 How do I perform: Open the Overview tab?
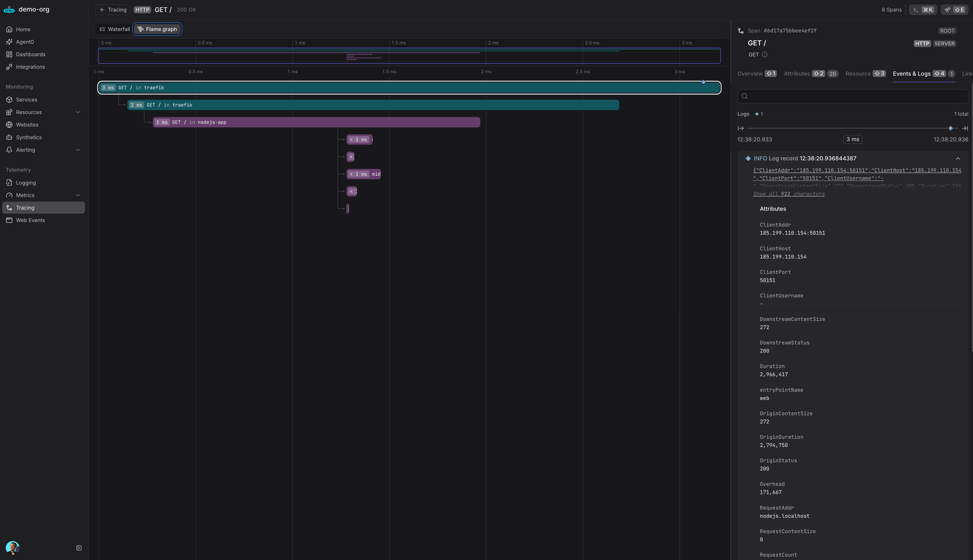coord(749,74)
